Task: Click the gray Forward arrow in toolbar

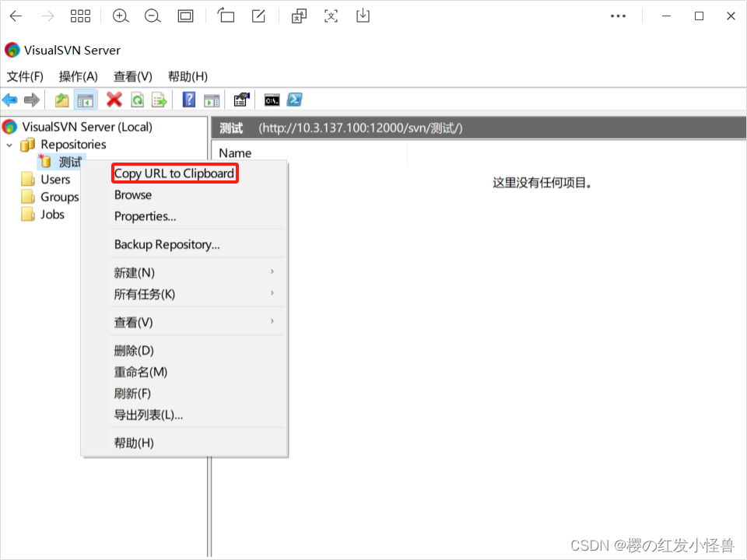Action: tap(31, 100)
